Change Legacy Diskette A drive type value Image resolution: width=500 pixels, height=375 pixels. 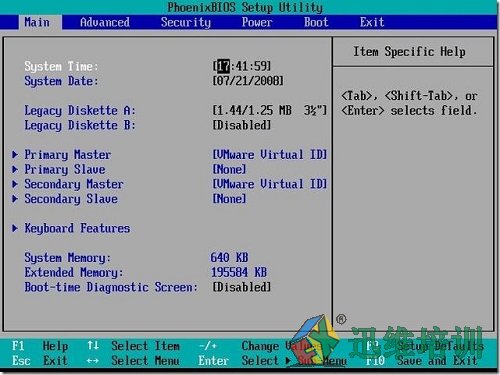pos(270,110)
